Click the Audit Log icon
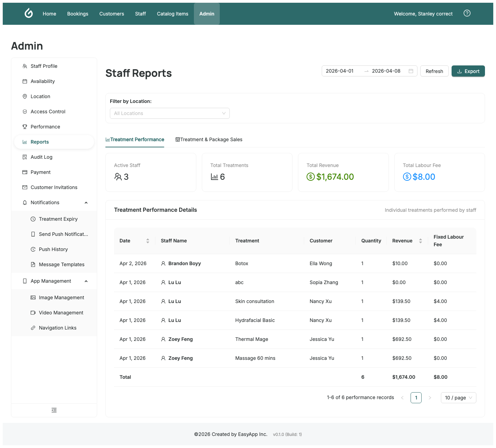The height and width of the screenshot is (448, 496). 25,157
